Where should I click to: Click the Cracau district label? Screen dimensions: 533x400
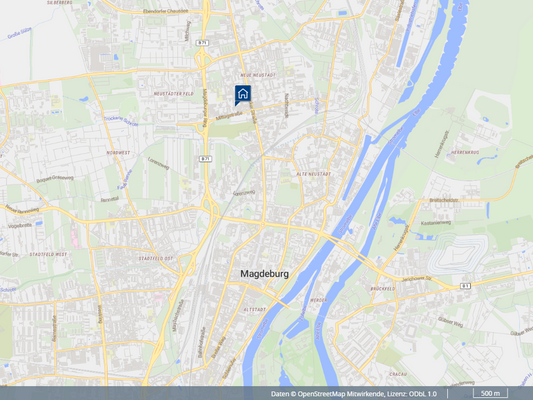[398, 374]
